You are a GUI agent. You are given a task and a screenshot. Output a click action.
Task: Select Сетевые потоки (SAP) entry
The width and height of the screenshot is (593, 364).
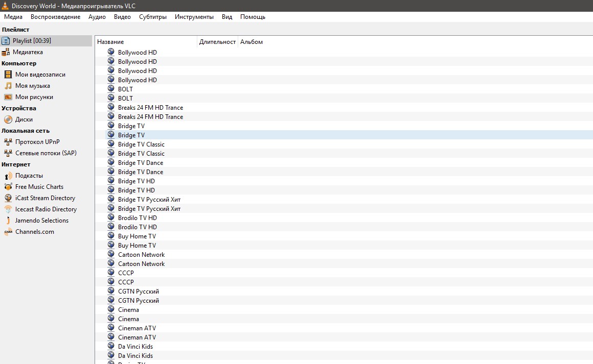tap(45, 153)
